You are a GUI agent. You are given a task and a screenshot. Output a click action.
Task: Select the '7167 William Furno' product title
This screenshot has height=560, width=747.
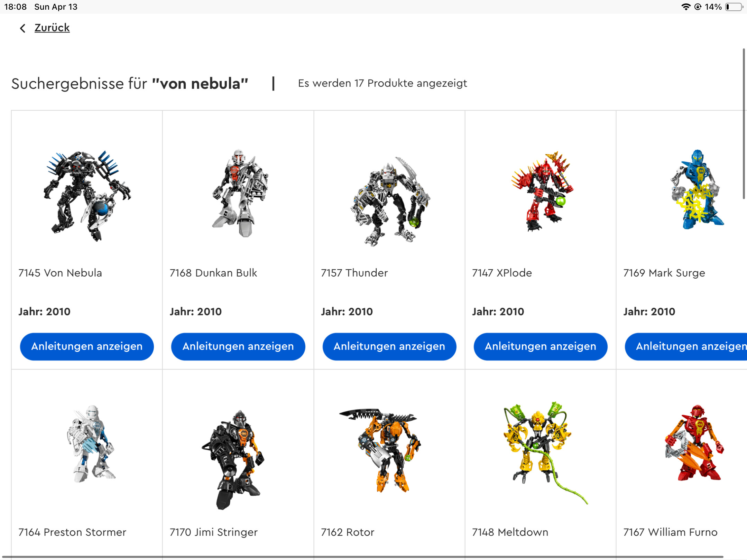tap(671, 532)
